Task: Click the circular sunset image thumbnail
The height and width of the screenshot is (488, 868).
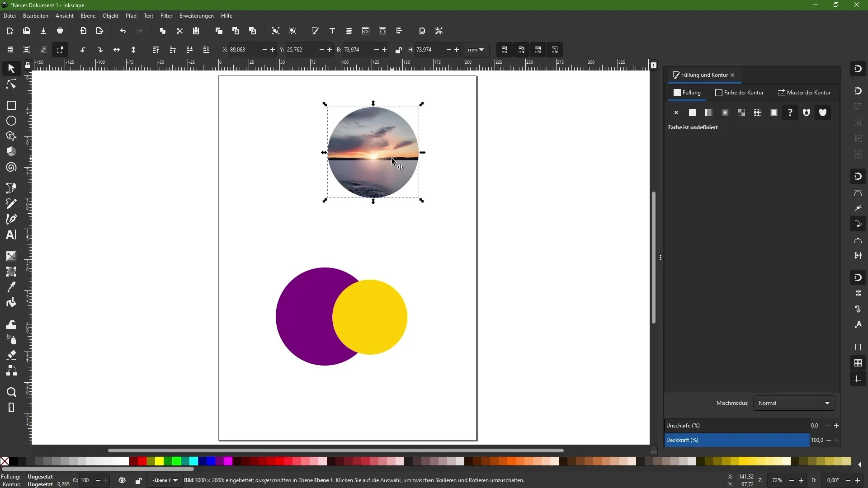Action: 374,152
